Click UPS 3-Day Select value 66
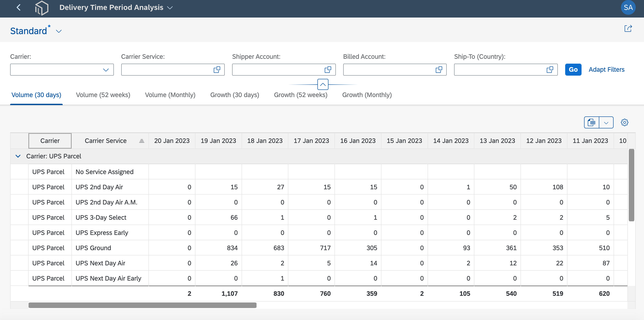Viewport: 644px width, 320px height. point(234,217)
